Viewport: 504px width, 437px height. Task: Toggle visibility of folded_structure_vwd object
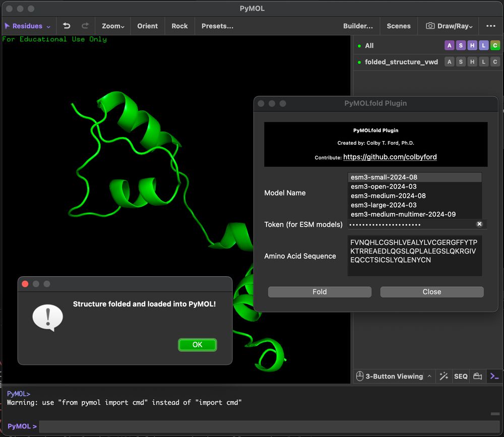[359, 62]
